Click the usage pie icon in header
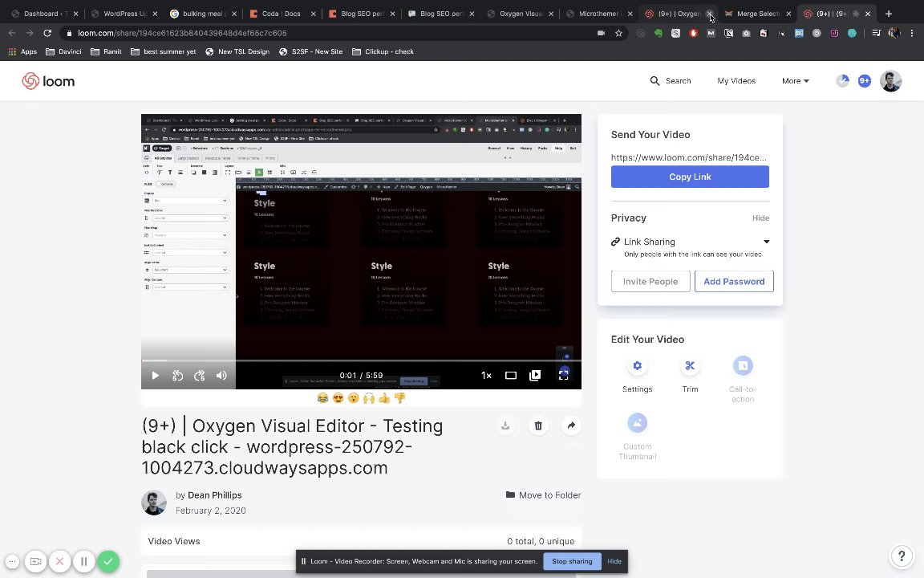Screen dimensions: 924x578 coord(843,81)
